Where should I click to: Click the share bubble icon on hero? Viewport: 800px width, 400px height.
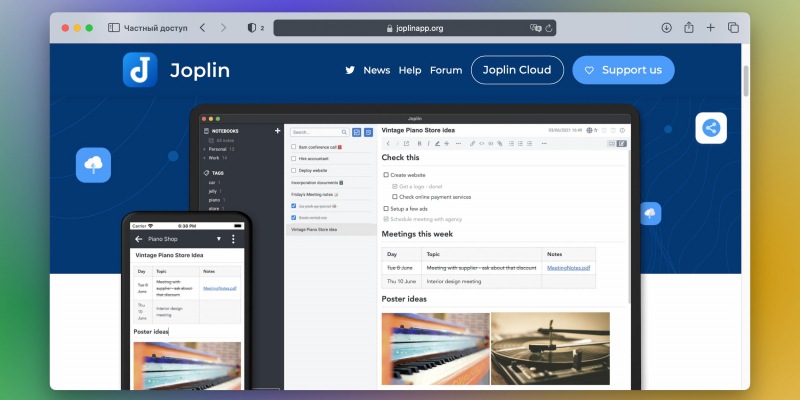click(x=711, y=128)
